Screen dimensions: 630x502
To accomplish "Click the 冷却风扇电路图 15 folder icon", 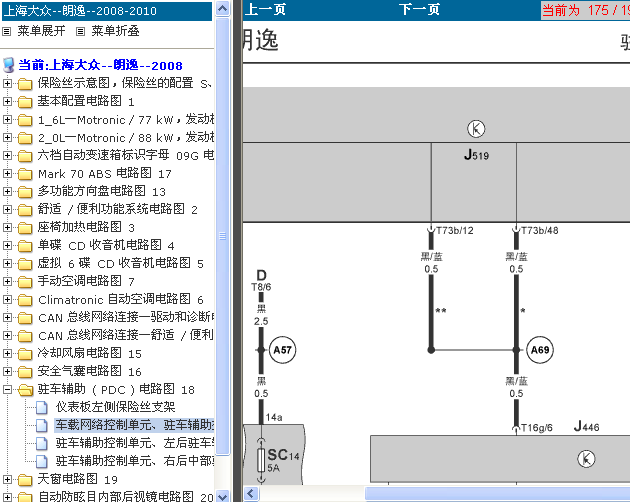I will tap(25, 354).
